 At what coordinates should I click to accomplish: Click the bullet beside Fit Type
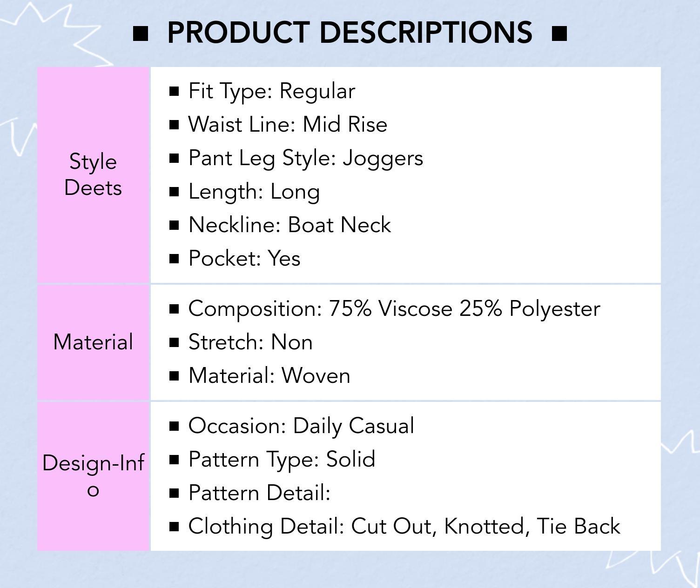pyautogui.click(x=175, y=91)
